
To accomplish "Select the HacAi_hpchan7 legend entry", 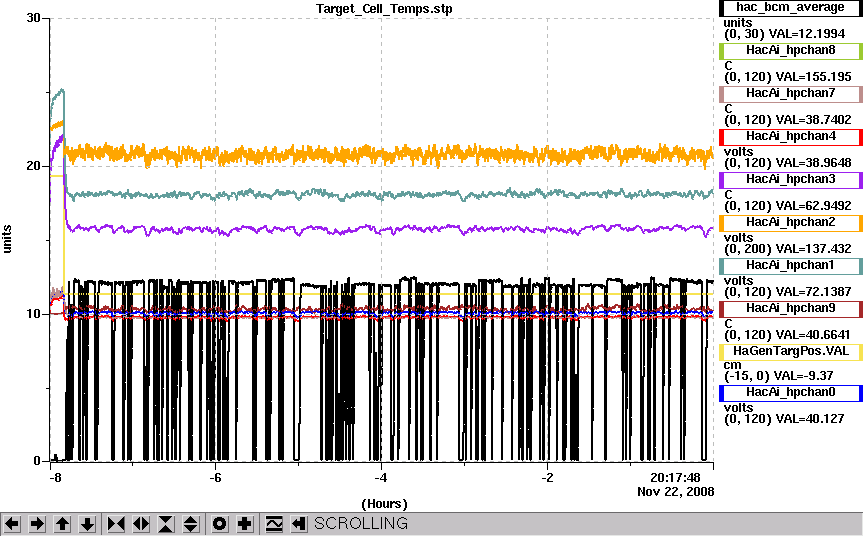I will [790, 94].
